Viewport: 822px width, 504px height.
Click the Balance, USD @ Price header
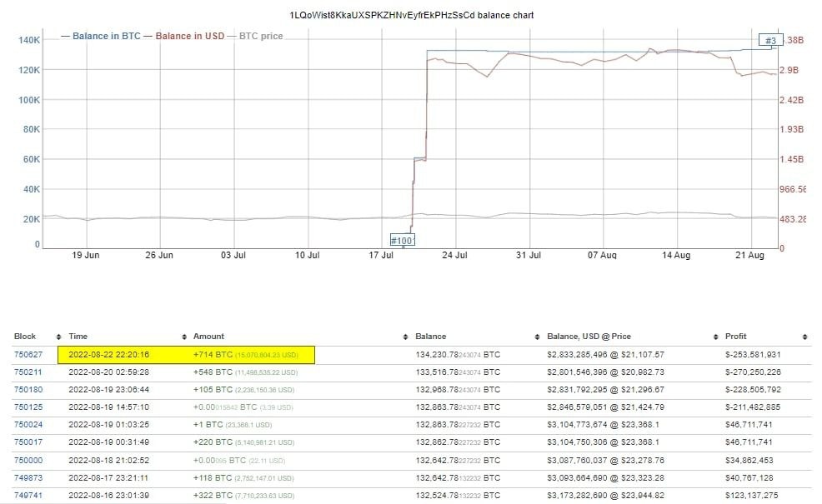coord(589,337)
